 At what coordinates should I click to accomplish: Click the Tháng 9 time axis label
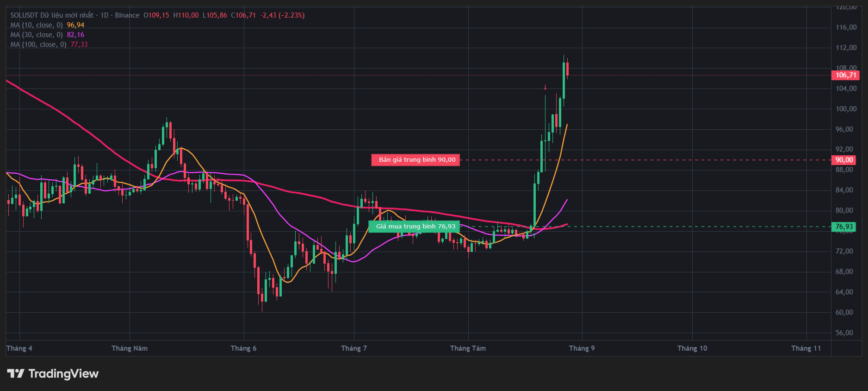coord(582,348)
